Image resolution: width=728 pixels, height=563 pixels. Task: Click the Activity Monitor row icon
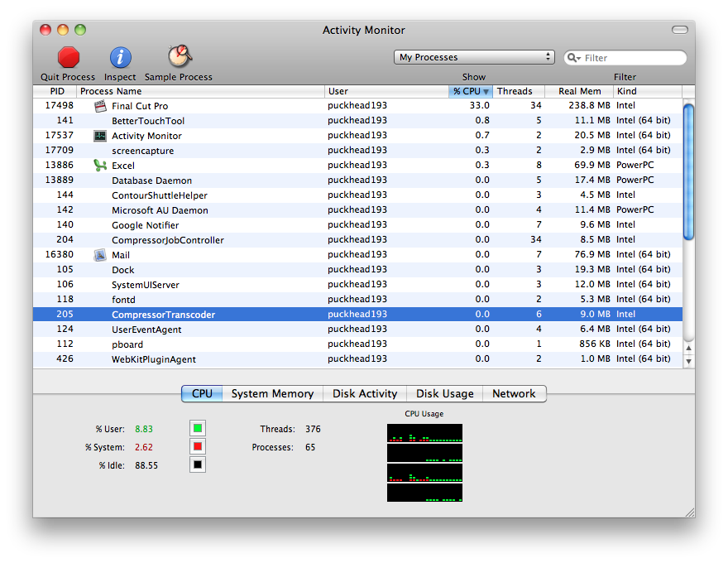click(100, 136)
